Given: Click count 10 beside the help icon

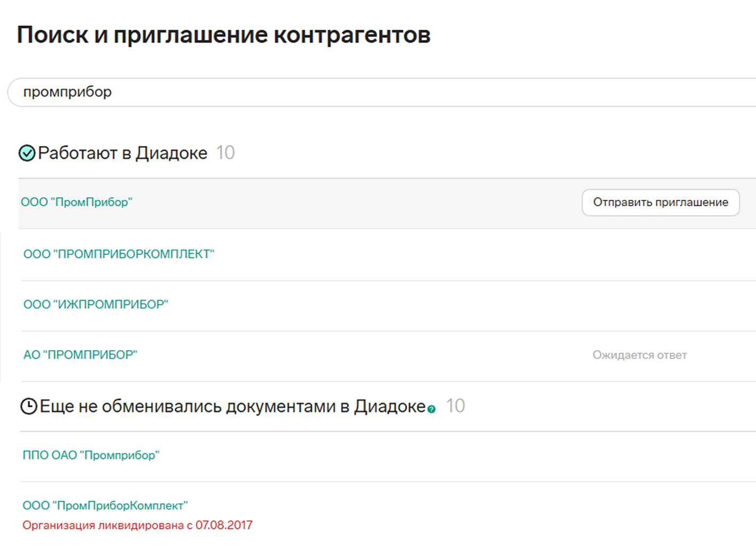Looking at the screenshot, I should point(455,406).
